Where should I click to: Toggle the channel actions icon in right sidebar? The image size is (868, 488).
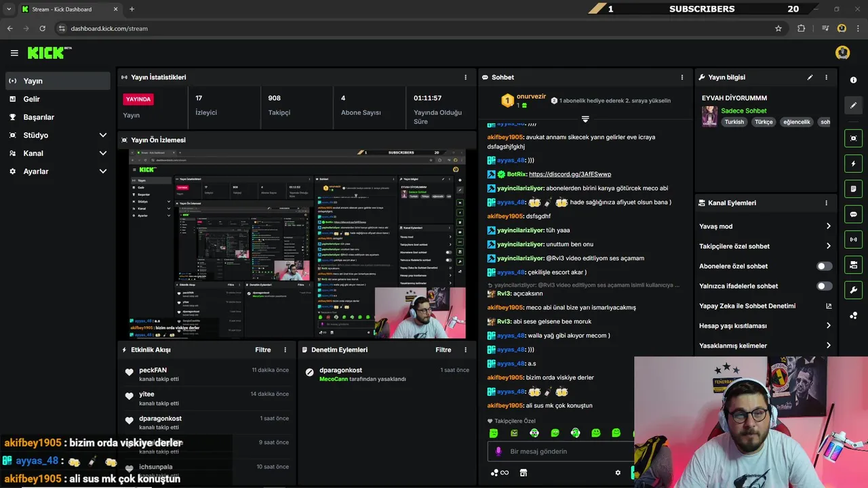(853, 264)
